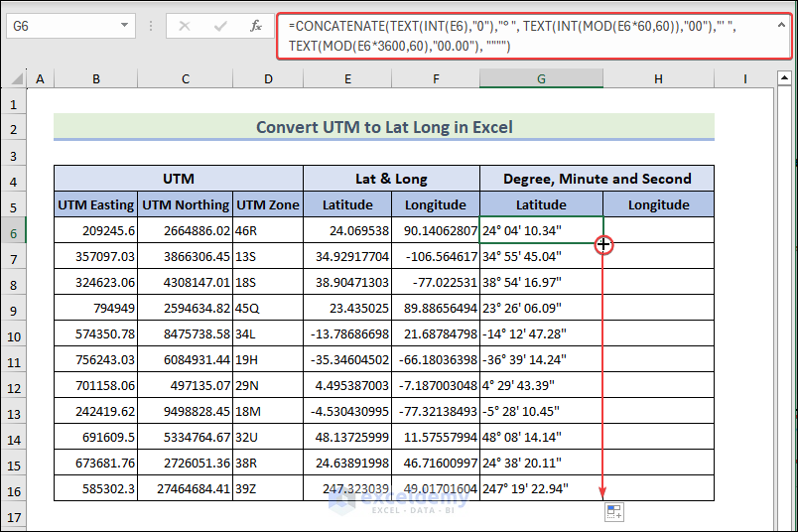This screenshot has width=798, height=532.
Task: Open the Insert Function fx dialog
Action: (x=256, y=26)
